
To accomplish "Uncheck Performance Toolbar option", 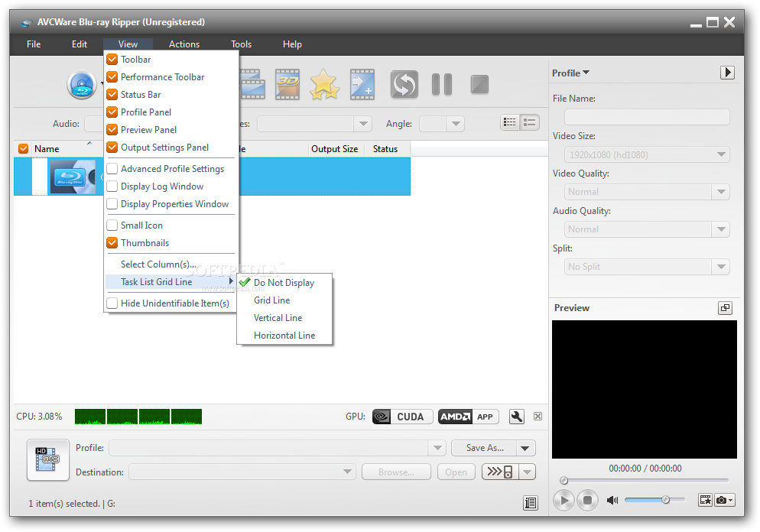I will [112, 77].
